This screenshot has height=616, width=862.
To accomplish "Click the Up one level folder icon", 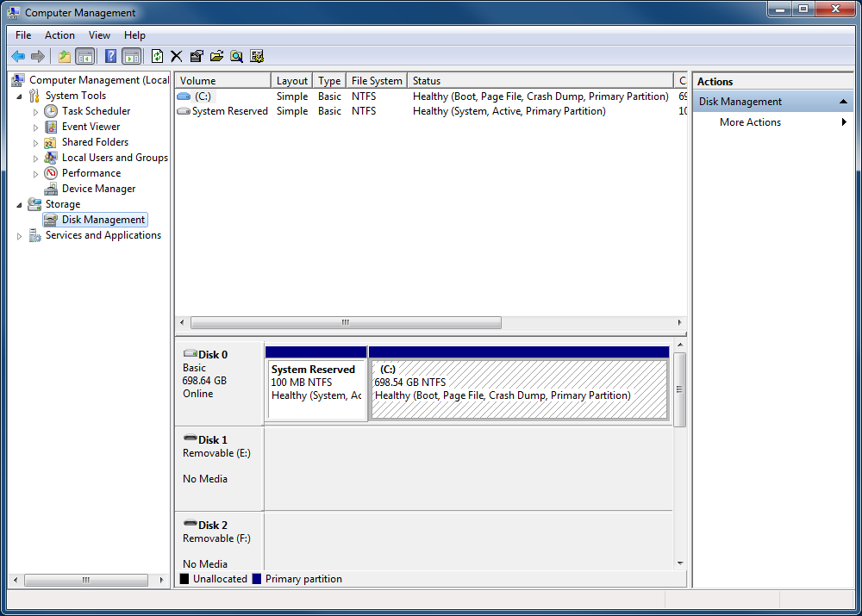I will (x=65, y=56).
